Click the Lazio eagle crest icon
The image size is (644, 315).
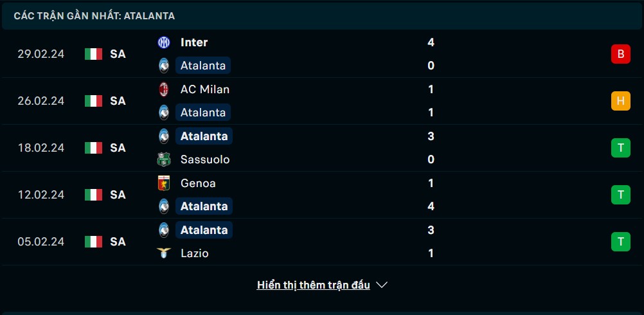click(x=164, y=253)
